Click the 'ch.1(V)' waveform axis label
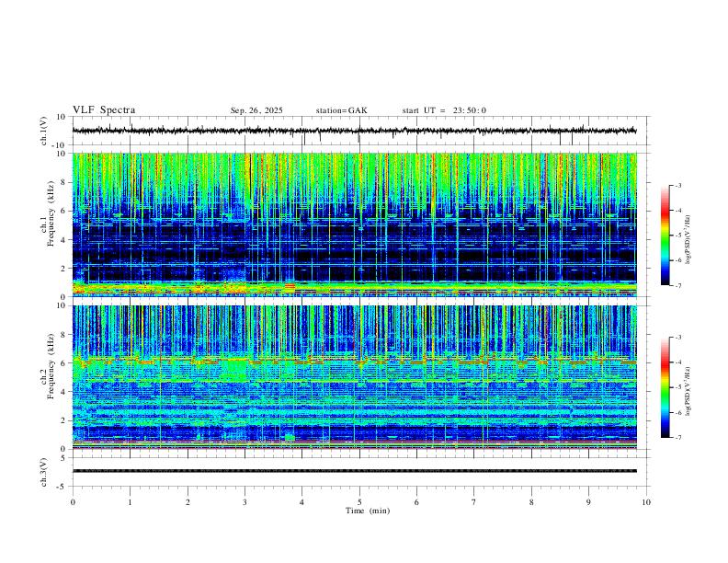Viewport: 728px width, 563px height. 44,131
